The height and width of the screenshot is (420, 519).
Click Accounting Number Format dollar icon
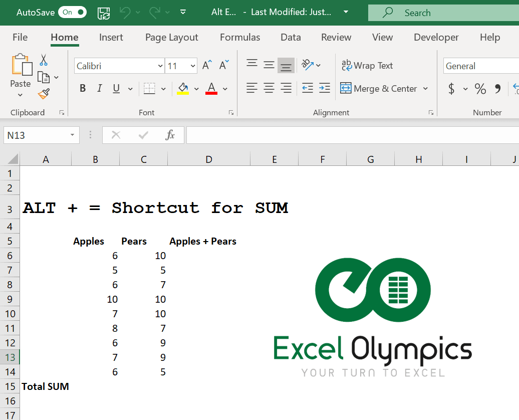pos(451,89)
